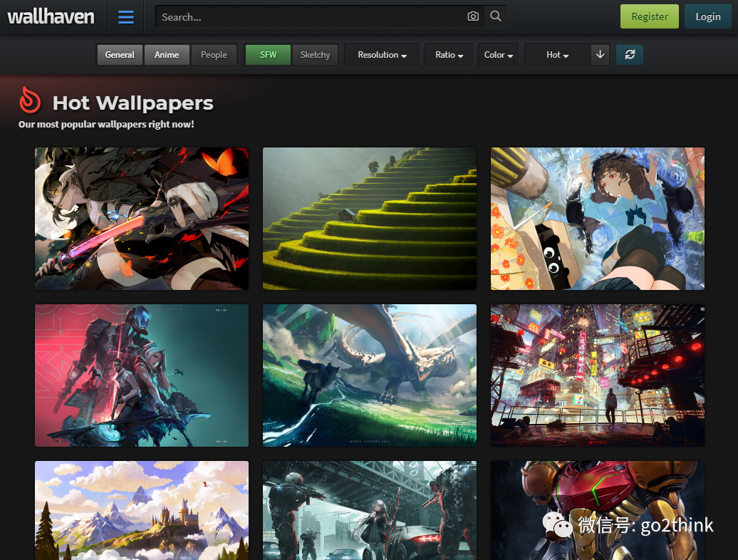Open the hamburger menu icon
738x560 pixels.
point(125,17)
